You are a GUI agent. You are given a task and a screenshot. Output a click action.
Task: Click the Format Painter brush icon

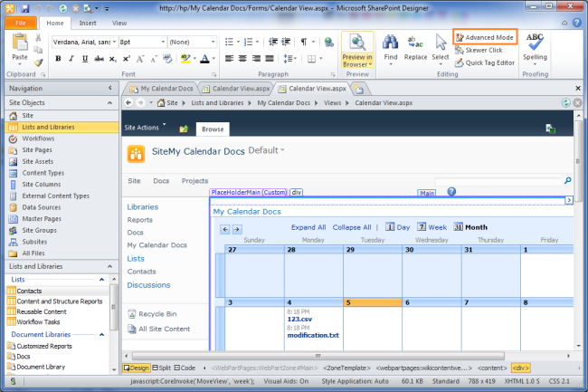[x=38, y=62]
